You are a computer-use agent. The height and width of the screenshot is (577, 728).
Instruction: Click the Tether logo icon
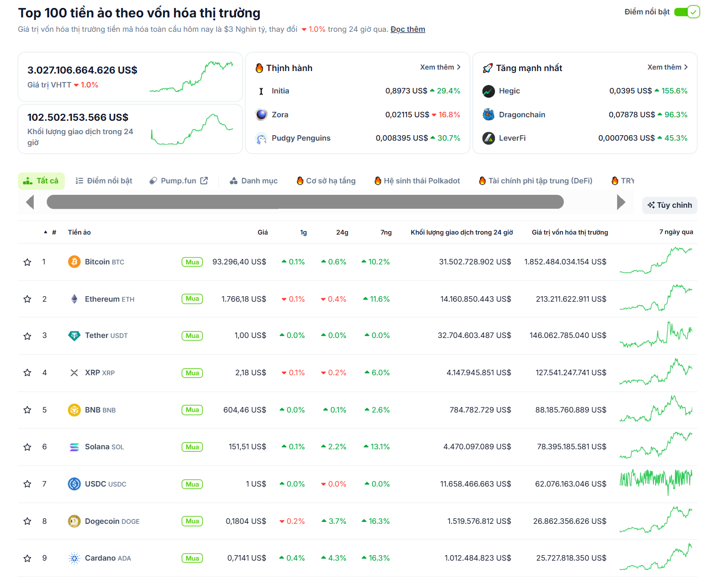click(x=74, y=335)
